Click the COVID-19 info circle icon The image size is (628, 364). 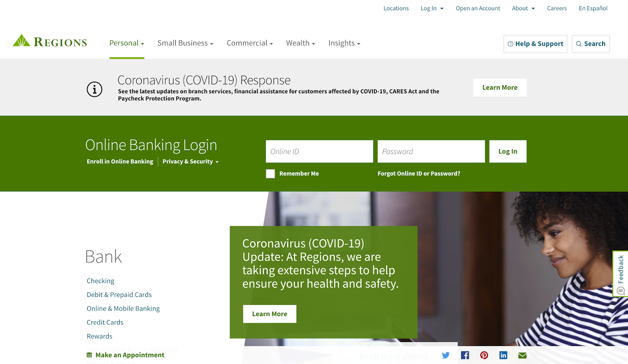[x=95, y=89]
